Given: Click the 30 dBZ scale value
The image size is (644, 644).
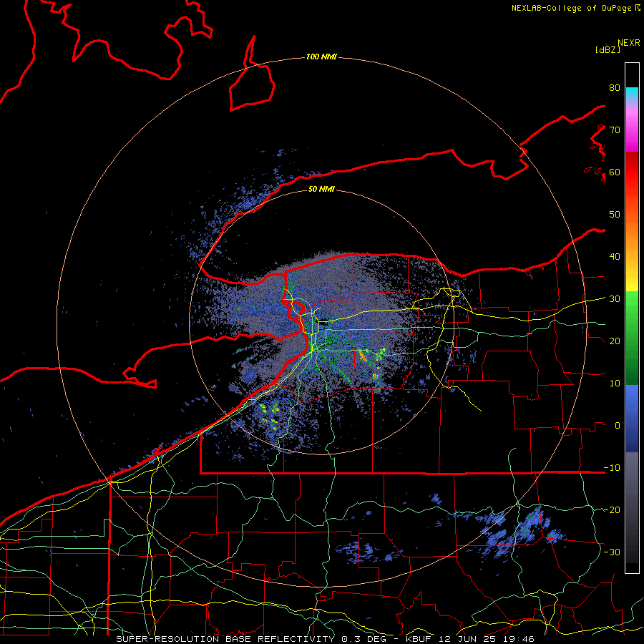Looking at the screenshot, I should click(615, 298).
